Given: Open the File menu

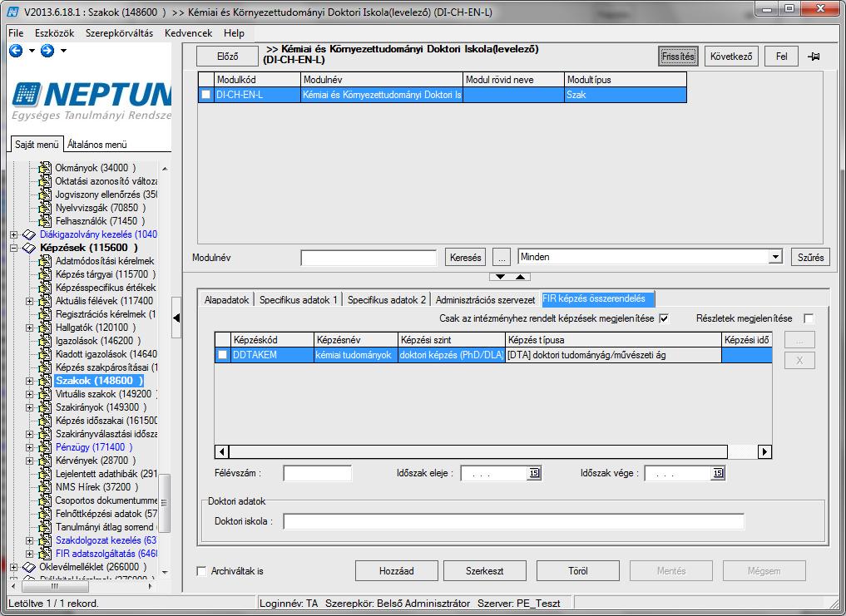Looking at the screenshot, I should coord(16,33).
